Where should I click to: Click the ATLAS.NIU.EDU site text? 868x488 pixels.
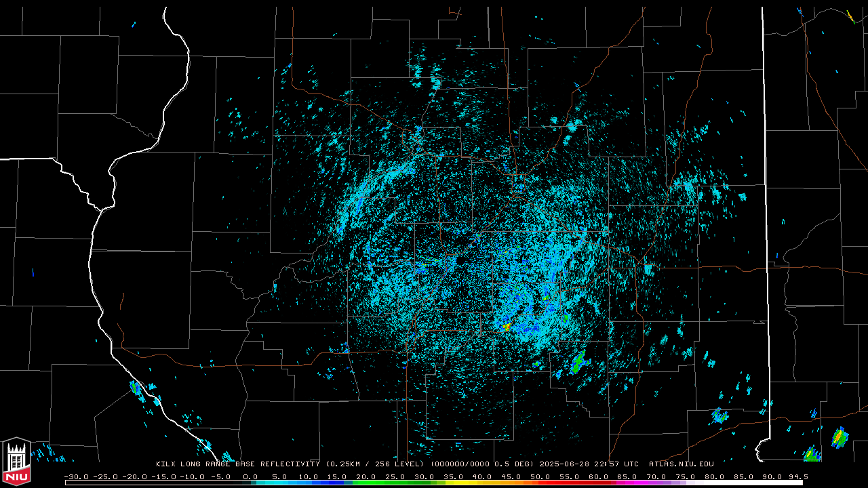coord(682,464)
